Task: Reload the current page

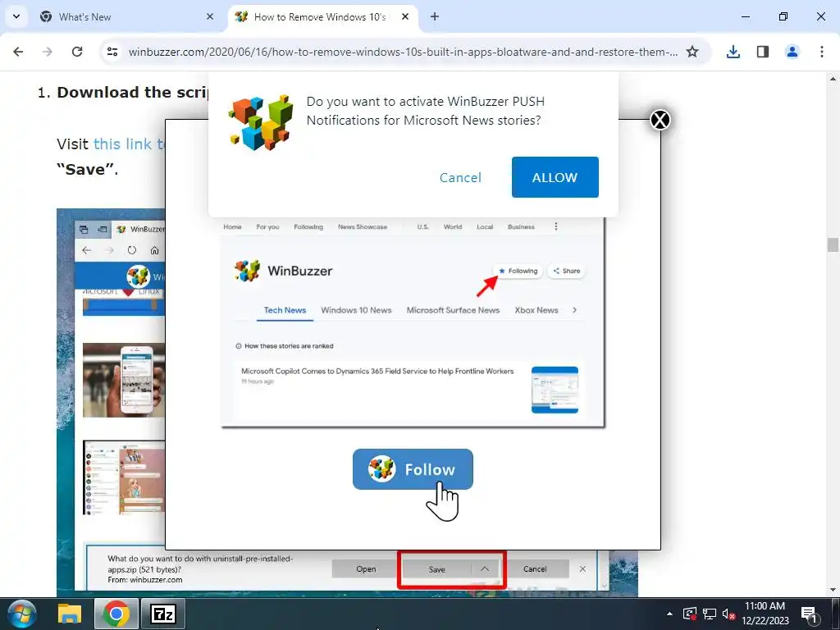Action: [77, 52]
